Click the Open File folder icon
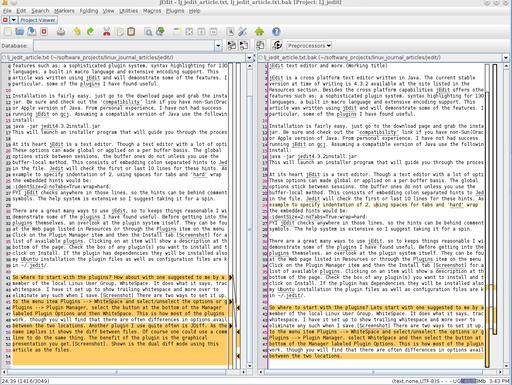This screenshot has height=385, width=512. click(x=20, y=32)
